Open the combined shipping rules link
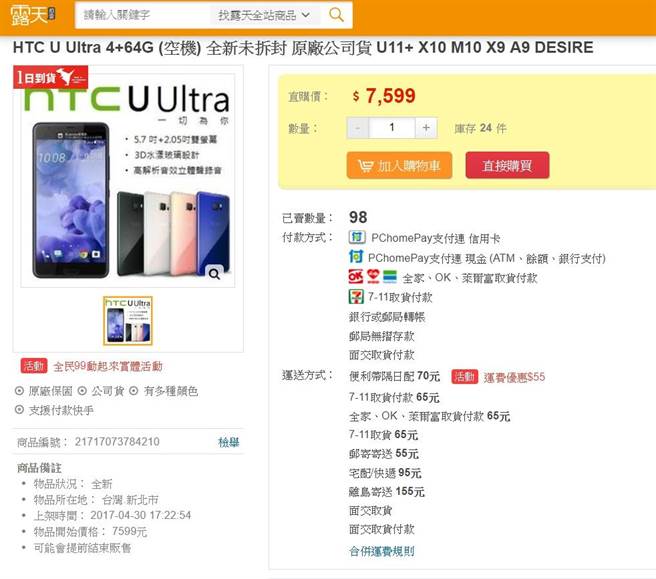Screen dimensions: 656x579 [x=382, y=551]
